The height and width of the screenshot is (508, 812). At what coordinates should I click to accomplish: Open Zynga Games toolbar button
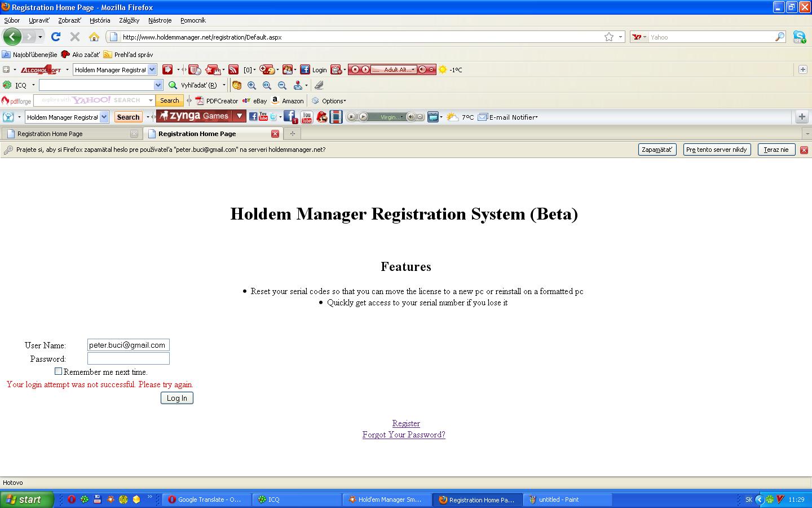194,116
